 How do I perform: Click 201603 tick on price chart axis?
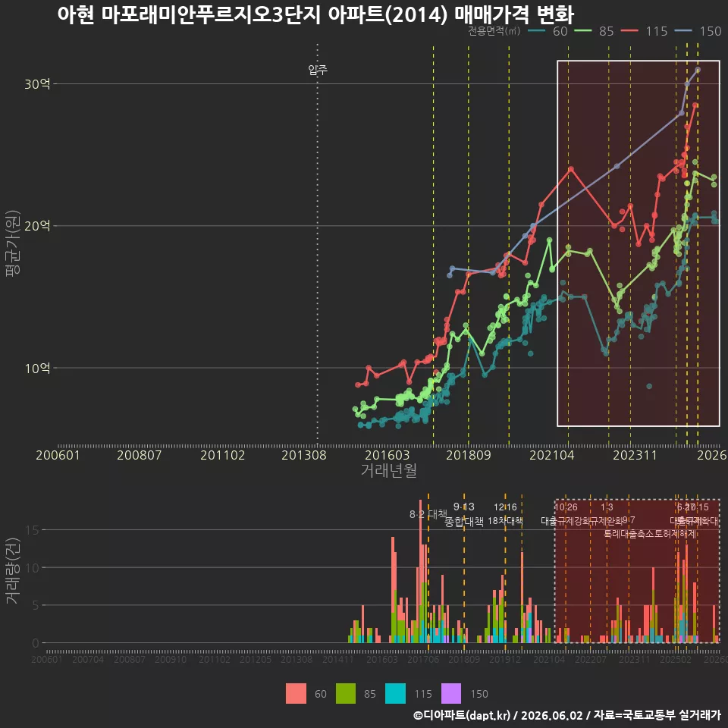click(x=388, y=455)
